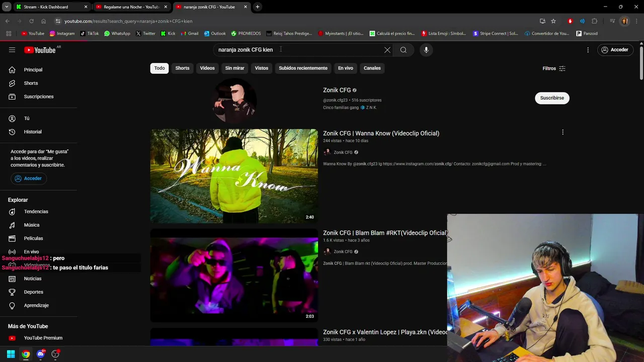
Task: Open Música in Explorar section
Action: coord(38,225)
